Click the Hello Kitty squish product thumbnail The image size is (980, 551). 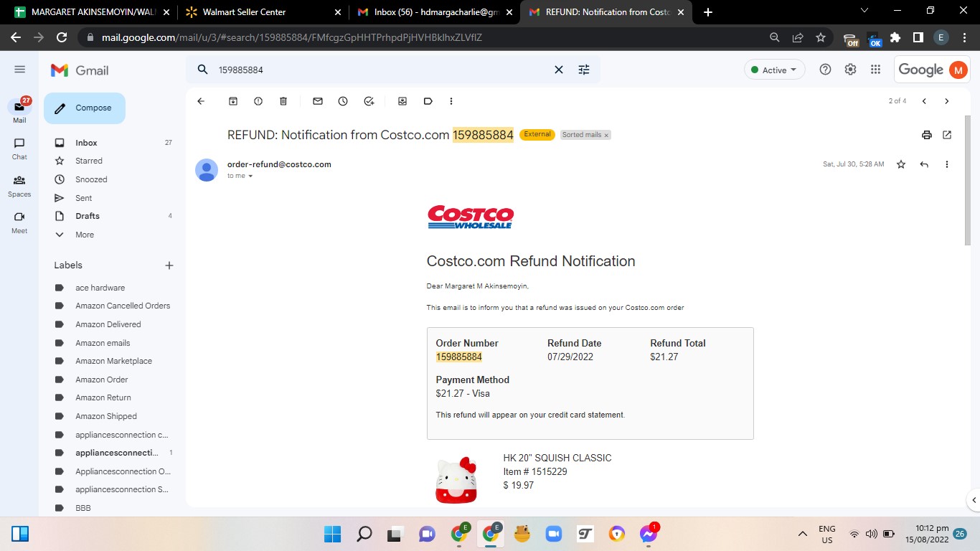456,479
